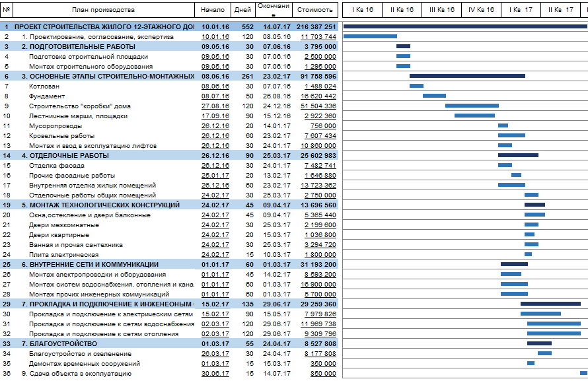Open cost link '16 620 442'
The height and width of the screenshot is (381, 588).
coord(318,96)
